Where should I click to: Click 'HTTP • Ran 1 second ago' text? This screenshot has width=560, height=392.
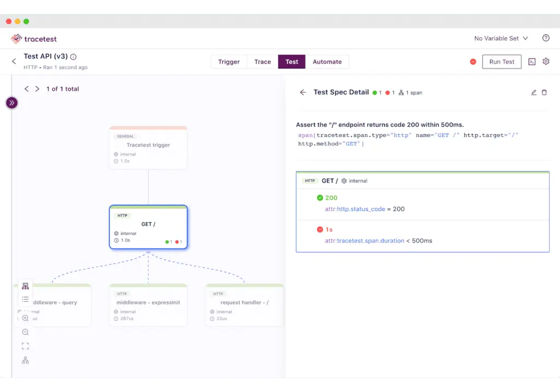[x=55, y=67]
